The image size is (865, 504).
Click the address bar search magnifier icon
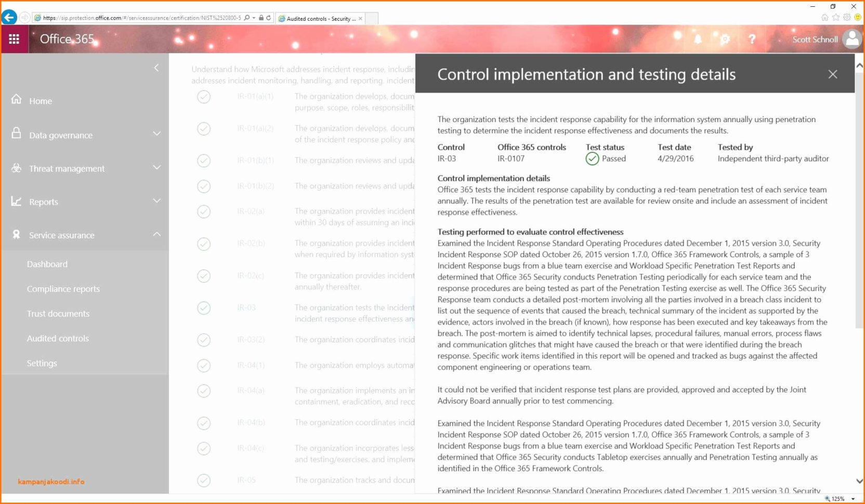(247, 18)
